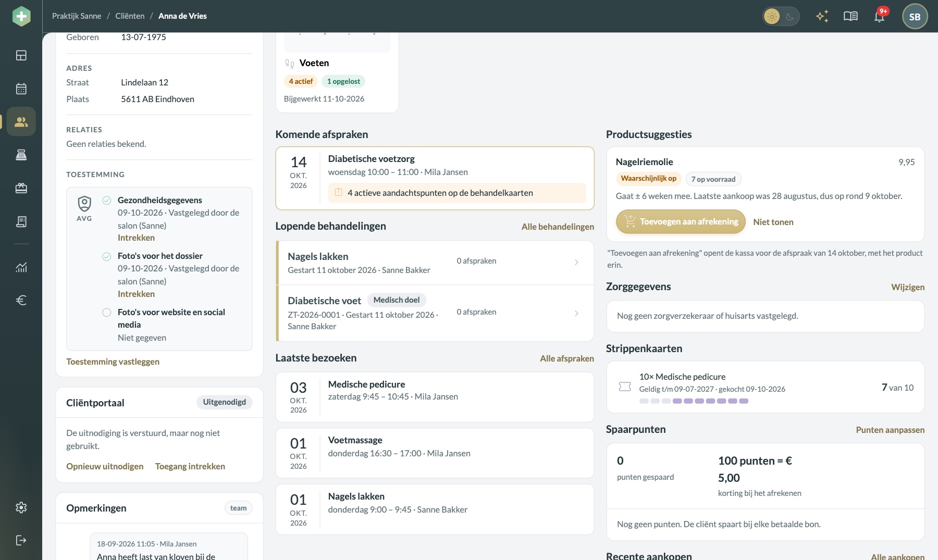
Task: Go to Praktijk Sanne breadcrumb
Action: click(77, 16)
